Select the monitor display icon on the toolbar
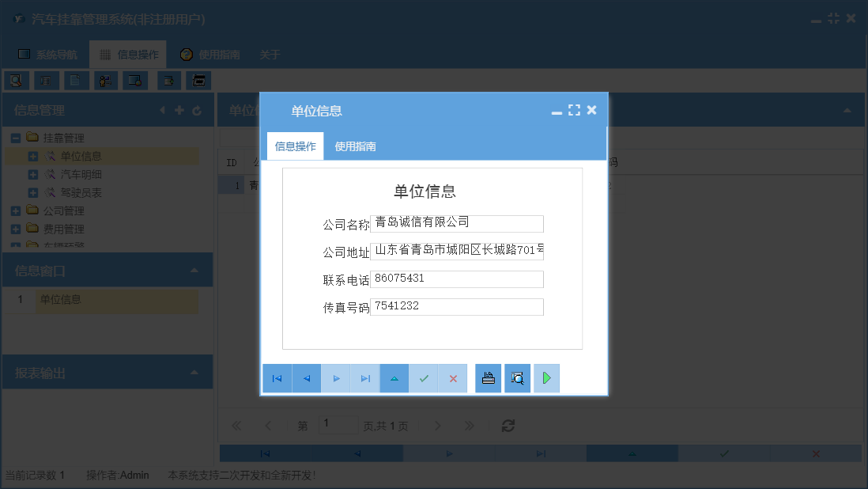 tap(137, 80)
